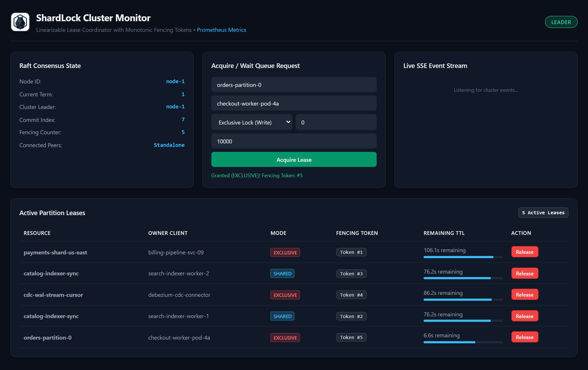Click the ACTION column header
Viewport: 588px width, 370px height.
point(521,233)
